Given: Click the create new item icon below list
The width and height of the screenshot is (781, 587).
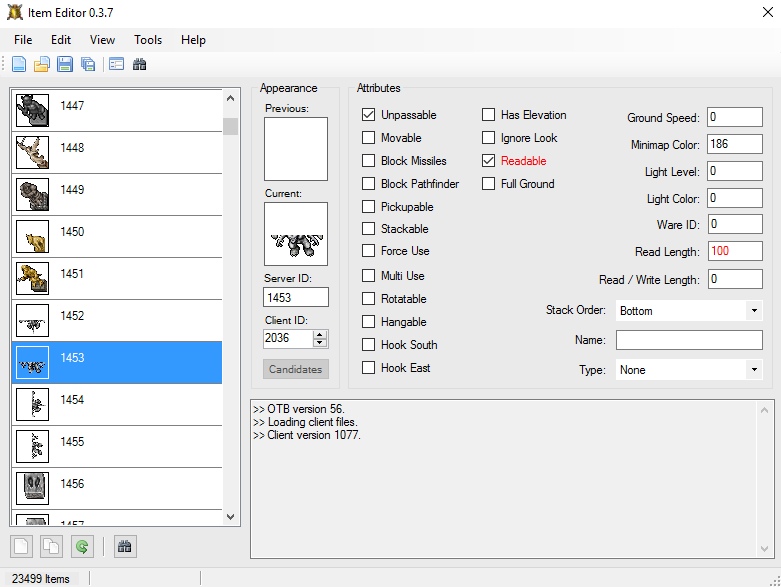Looking at the screenshot, I should (x=21, y=547).
